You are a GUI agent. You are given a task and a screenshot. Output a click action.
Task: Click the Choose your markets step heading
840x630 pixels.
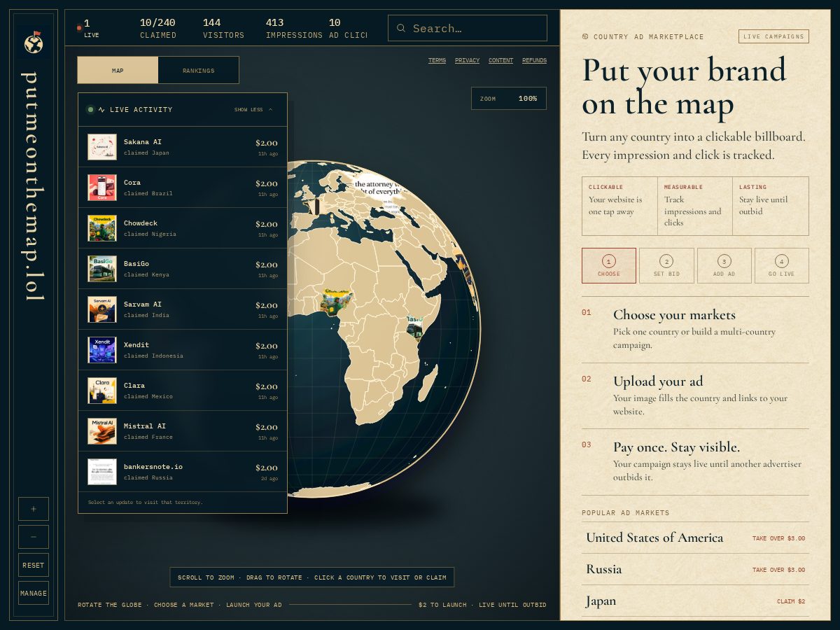click(x=674, y=315)
